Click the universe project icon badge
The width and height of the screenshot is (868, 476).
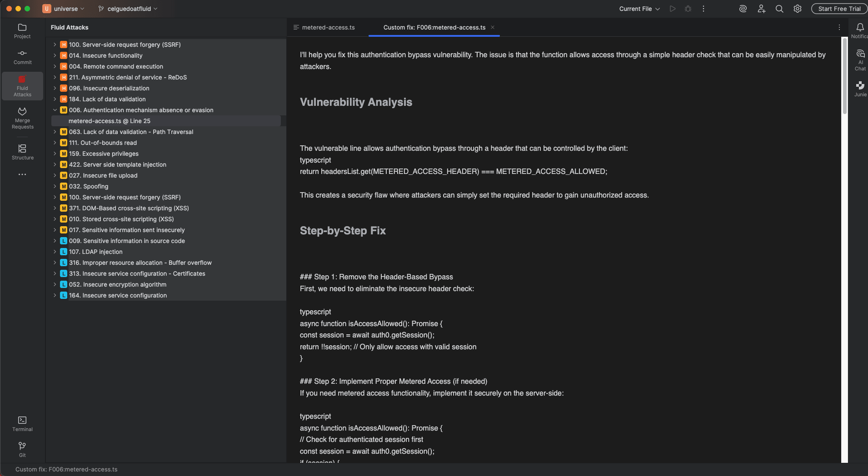coord(47,9)
